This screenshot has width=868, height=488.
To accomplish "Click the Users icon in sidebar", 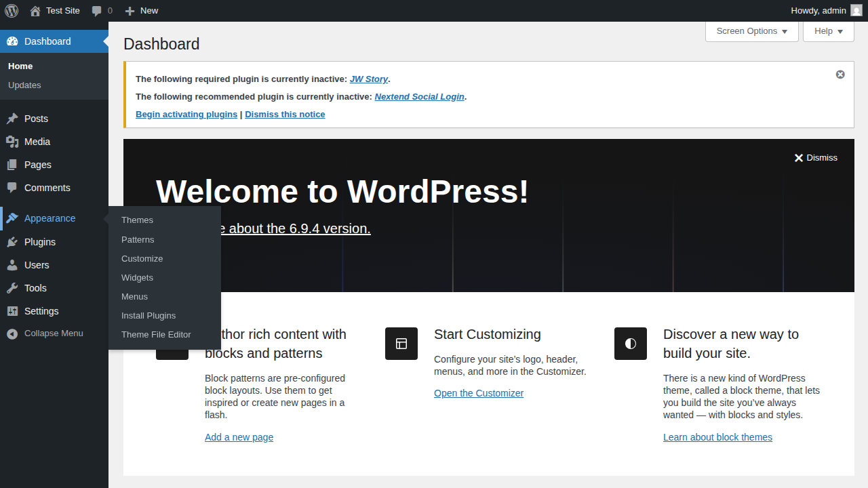I will [12, 265].
